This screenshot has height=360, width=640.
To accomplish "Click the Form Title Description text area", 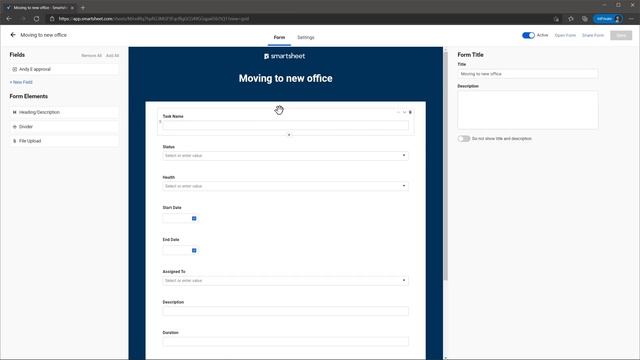I will (x=527, y=110).
